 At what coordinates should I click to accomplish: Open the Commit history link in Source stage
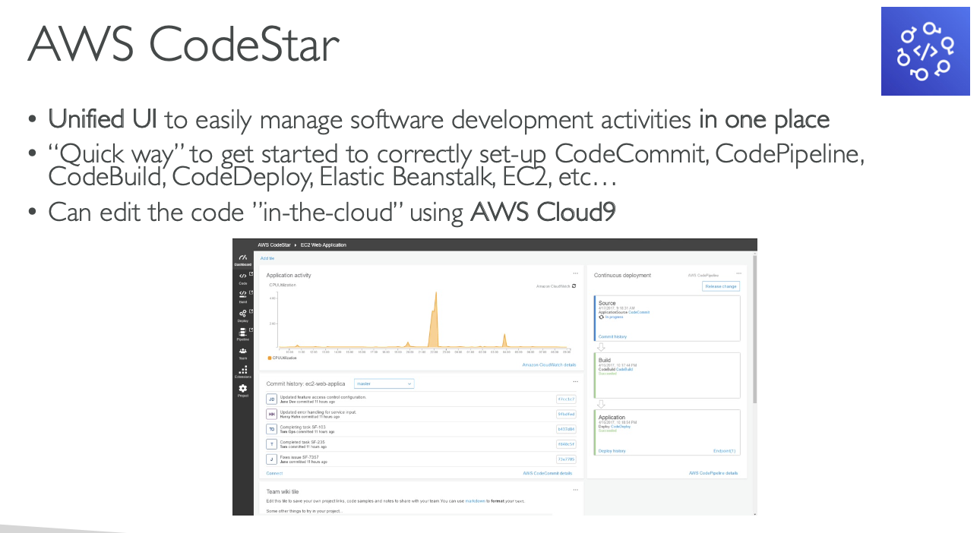(612, 336)
